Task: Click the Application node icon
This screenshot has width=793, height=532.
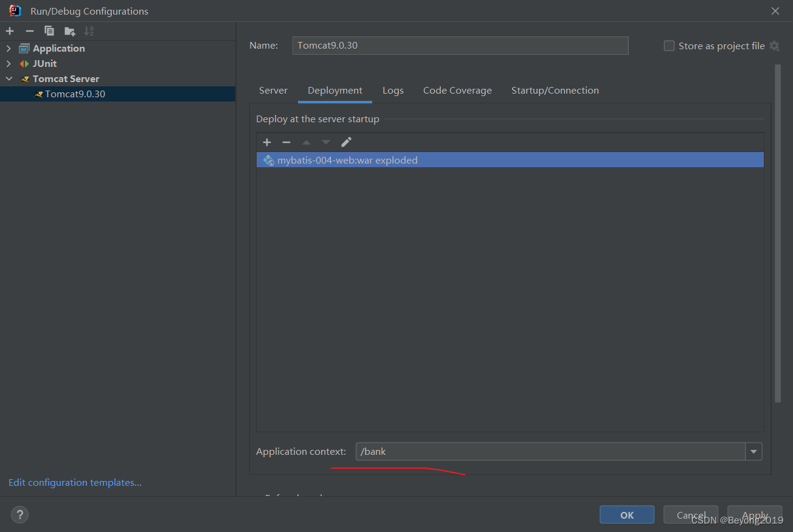Action: click(x=24, y=49)
